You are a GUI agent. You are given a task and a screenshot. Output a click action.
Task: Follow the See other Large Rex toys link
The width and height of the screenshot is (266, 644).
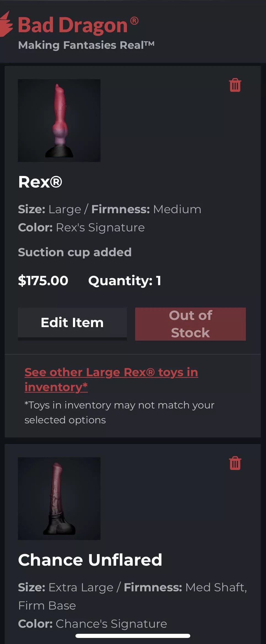pos(111,380)
